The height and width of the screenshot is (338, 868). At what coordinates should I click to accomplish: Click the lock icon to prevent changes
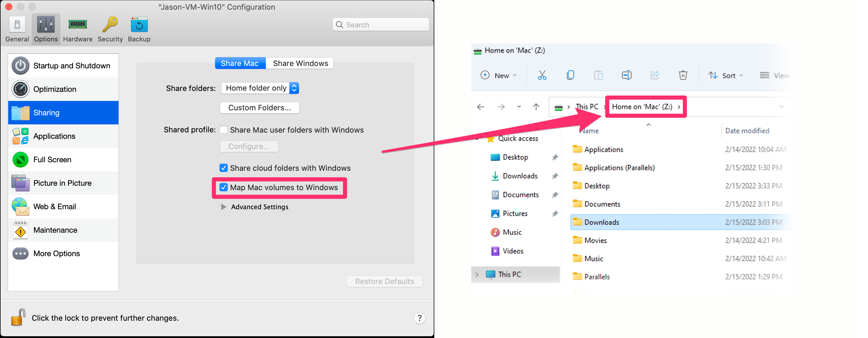click(18, 317)
